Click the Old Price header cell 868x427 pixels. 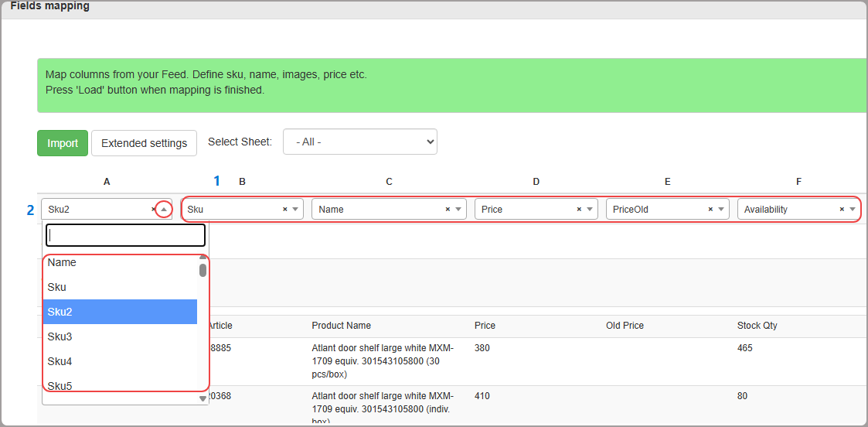[x=625, y=326]
